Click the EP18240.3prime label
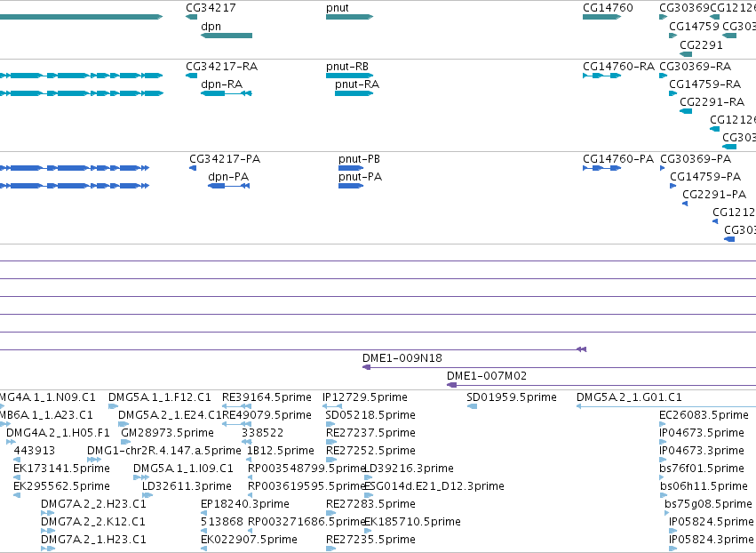The width and height of the screenshot is (756, 553). pyautogui.click(x=245, y=505)
